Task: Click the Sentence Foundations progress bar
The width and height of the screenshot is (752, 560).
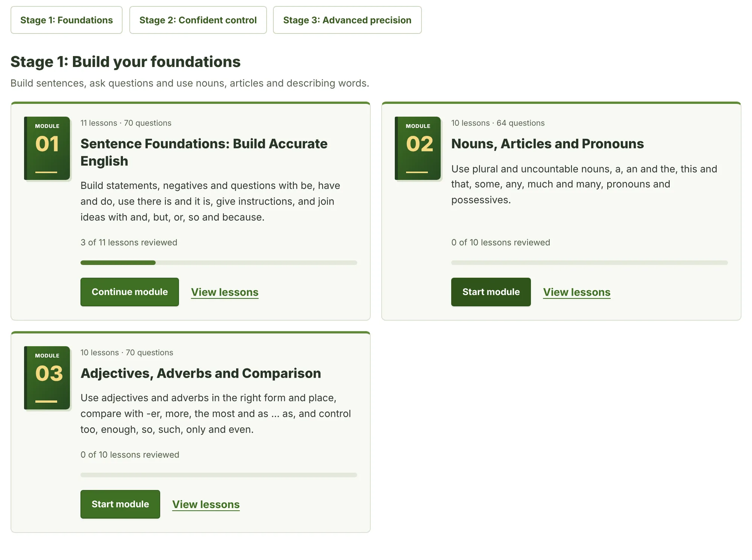Action: coord(219,263)
